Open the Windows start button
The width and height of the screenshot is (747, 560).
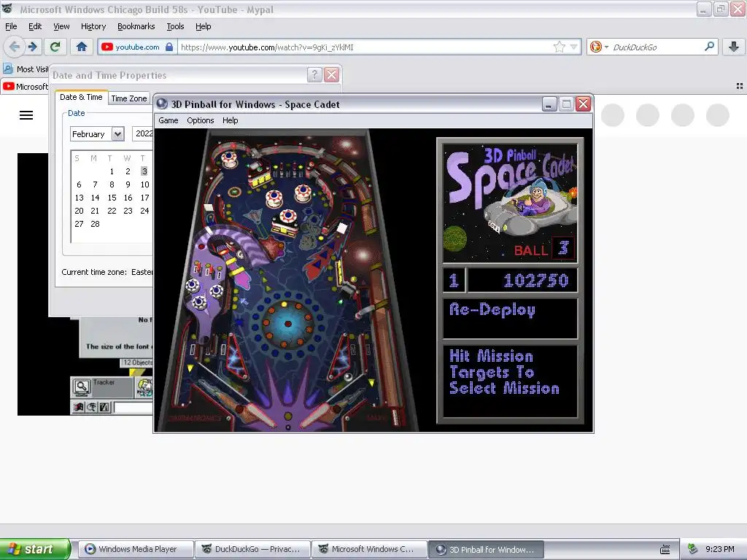point(35,549)
